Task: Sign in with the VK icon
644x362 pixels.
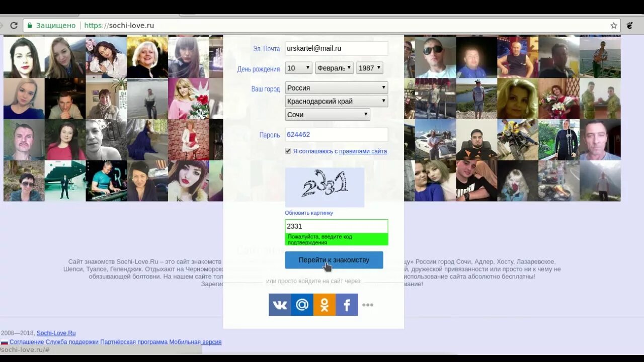Action: (x=280, y=305)
